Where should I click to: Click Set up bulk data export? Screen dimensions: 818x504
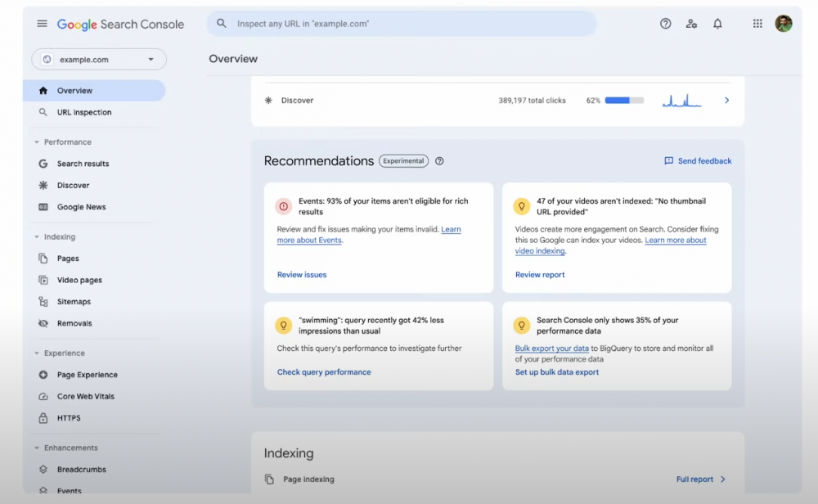coord(557,372)
